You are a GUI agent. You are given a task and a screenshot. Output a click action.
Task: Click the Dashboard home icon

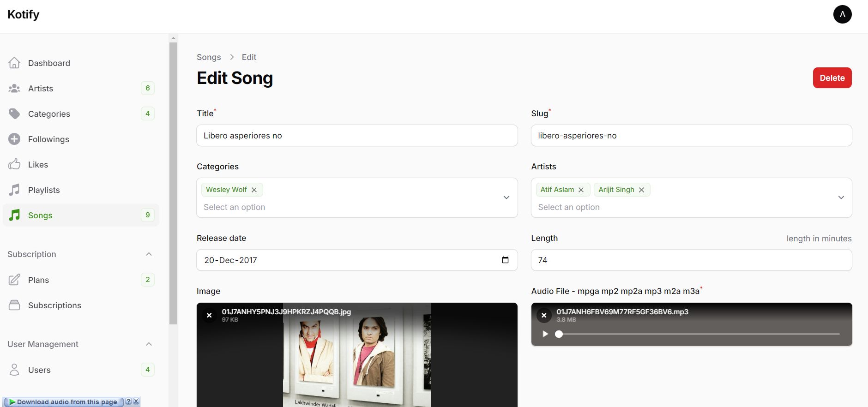pos(14,63)
